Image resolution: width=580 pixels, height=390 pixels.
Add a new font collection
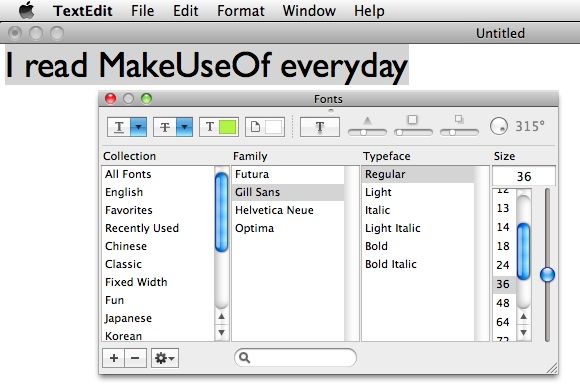[114, 358]
